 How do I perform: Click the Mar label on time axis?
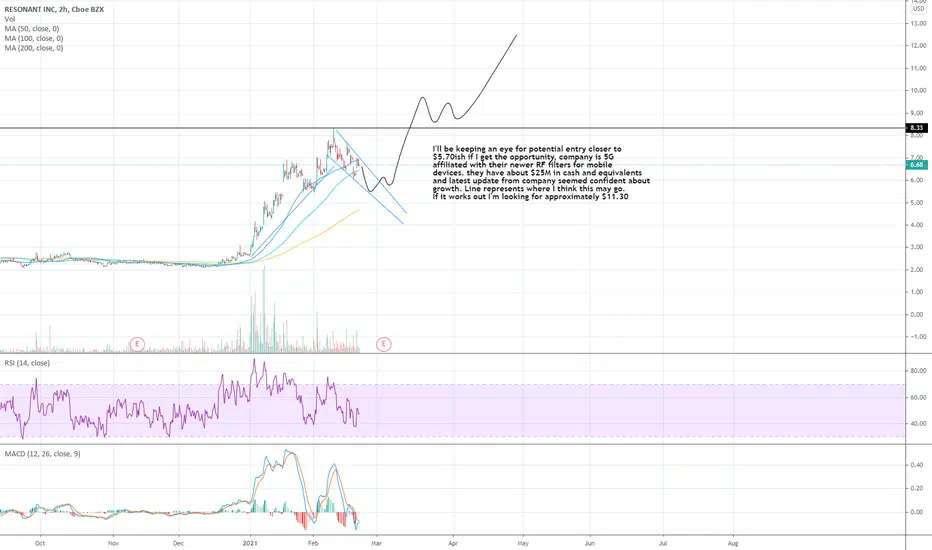(x=376, y=543)
